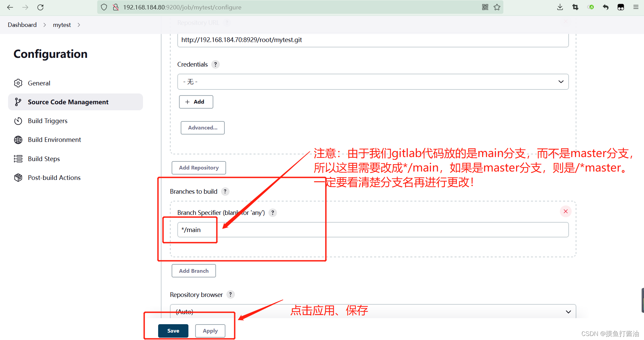The height and width of the screenshot is (340, 644).
Task: Open the Credentials dropdown
Action: point(373,82)
